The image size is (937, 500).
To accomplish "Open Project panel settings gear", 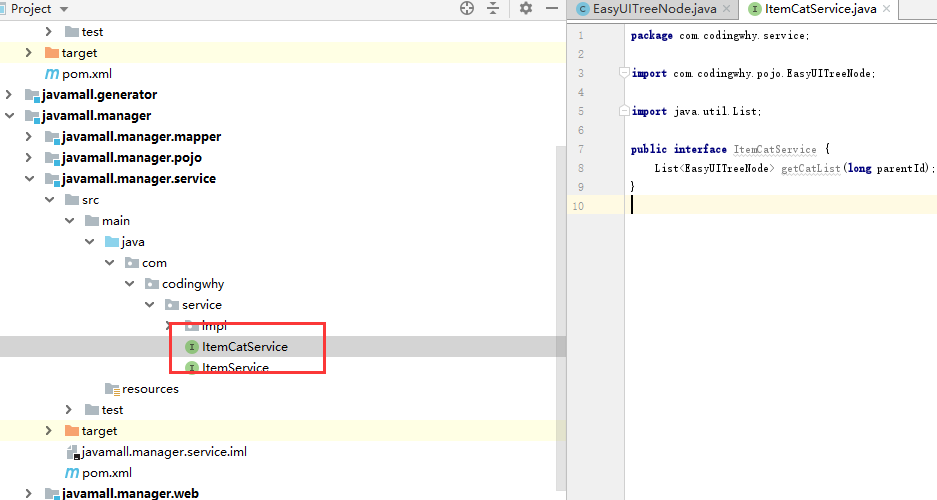I will coord(526,9).
